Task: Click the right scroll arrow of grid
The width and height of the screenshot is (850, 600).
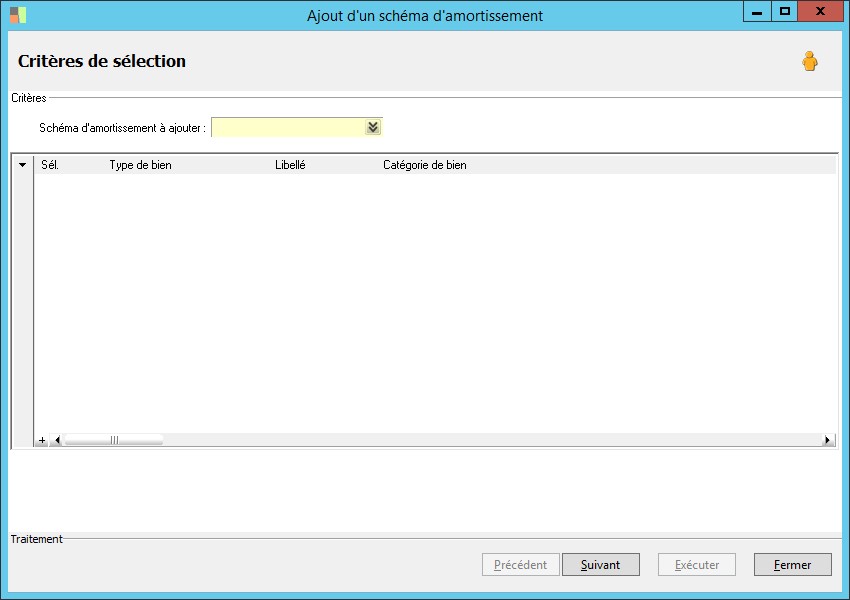Action: [827, 440]
